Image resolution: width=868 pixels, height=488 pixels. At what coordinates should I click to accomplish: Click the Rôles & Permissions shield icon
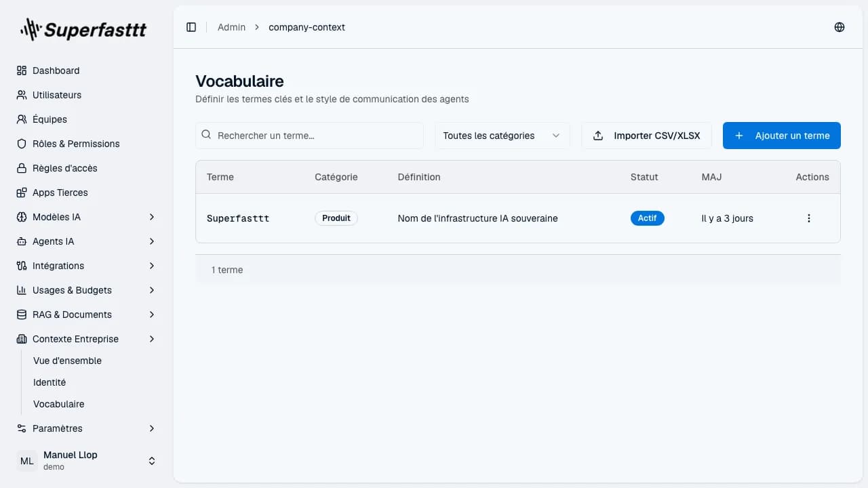[22, 144]
